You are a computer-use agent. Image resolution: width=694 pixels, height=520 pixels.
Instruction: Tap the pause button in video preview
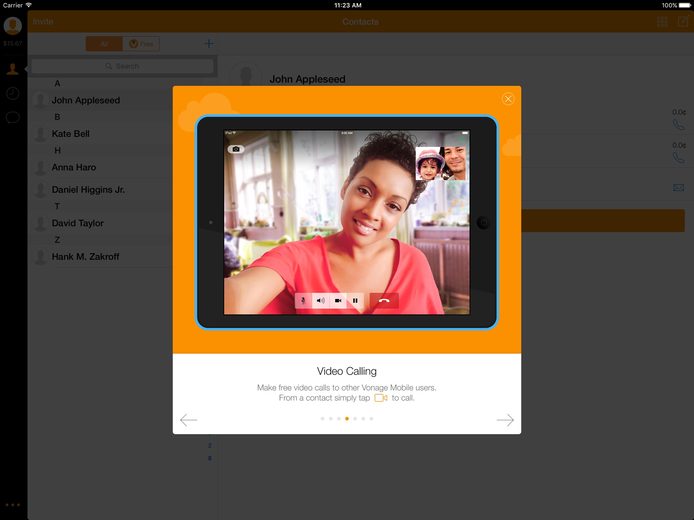(355, 300)
